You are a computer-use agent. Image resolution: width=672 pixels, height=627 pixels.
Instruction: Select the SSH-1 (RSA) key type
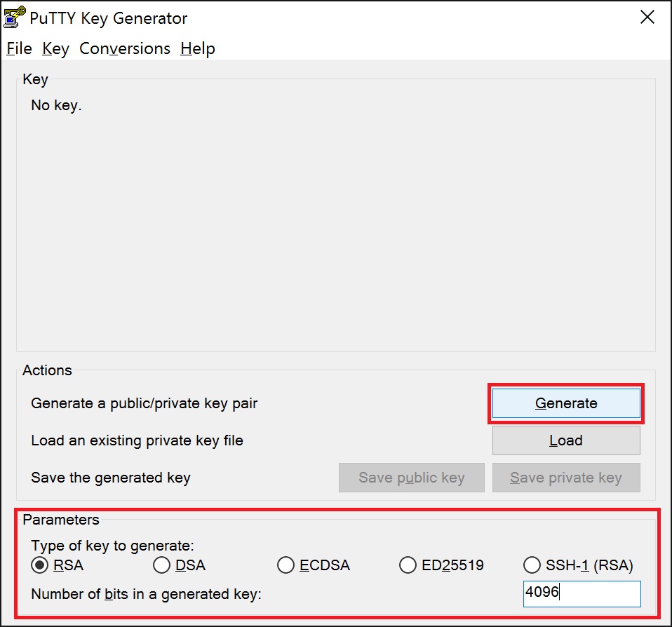(532, 565)
